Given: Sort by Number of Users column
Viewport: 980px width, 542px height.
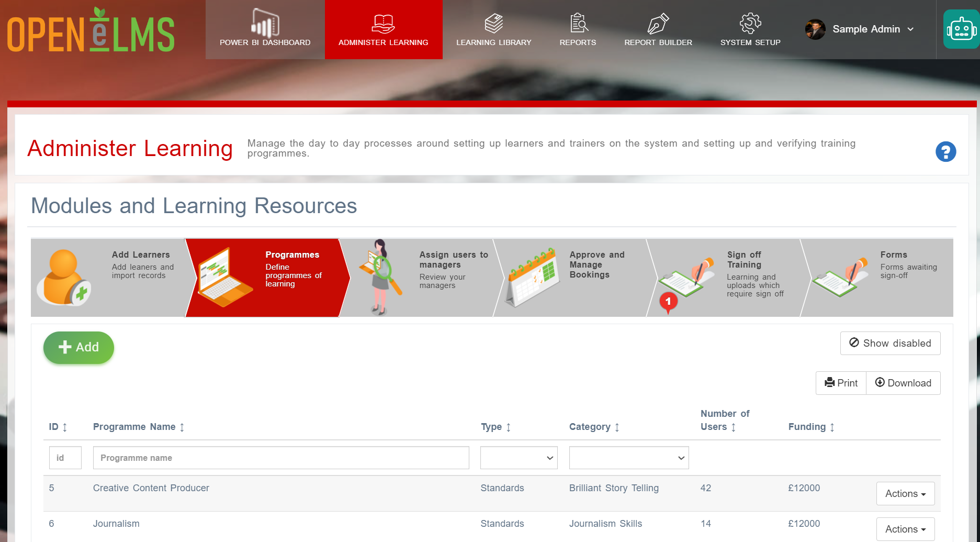Looking at the screenshot, I should click(x=725, y=420).
